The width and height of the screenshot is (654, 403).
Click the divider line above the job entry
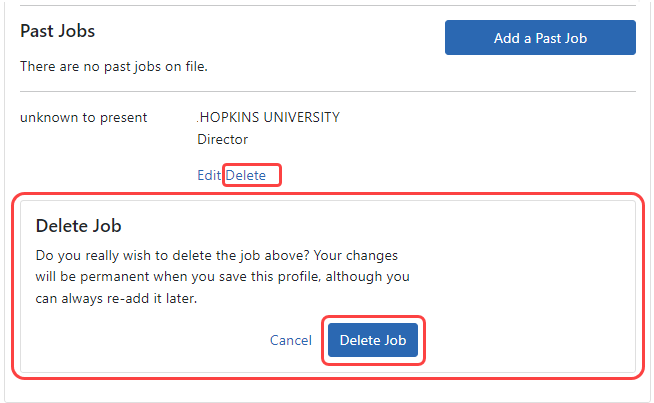click(x=328, y=92)
